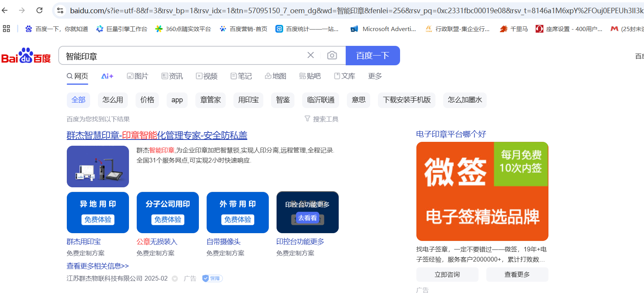
Task: Select the 章管家 filter chip
Action: tap(211, 100)
